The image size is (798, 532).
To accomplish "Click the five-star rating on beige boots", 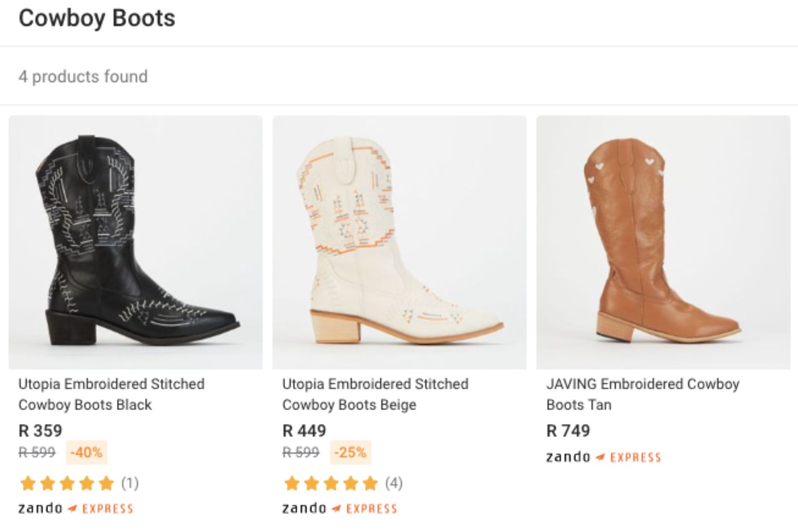I will tap(331, 483).
